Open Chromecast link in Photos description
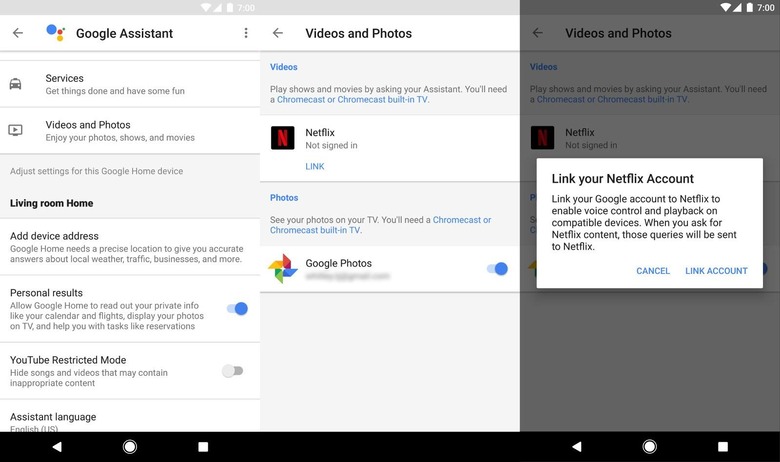The image size is (780, 462). pyautogui.click(x=380, y=225)
